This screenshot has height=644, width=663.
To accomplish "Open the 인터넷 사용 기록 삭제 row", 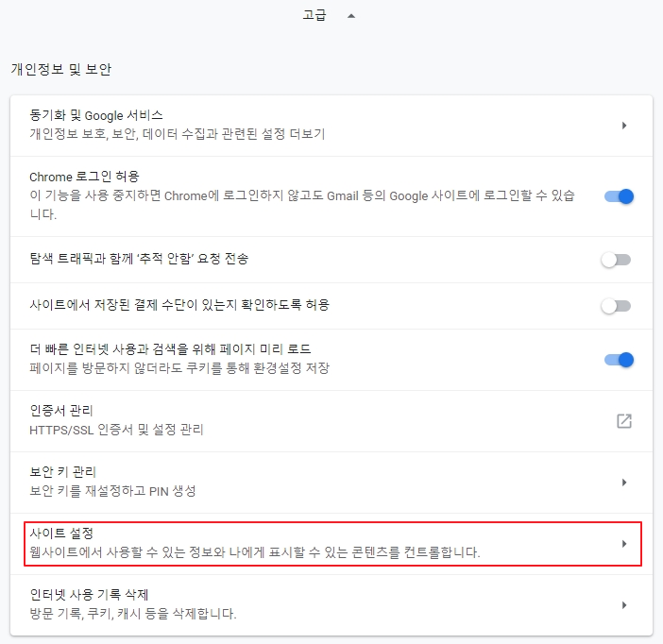I will pos(331,605).
